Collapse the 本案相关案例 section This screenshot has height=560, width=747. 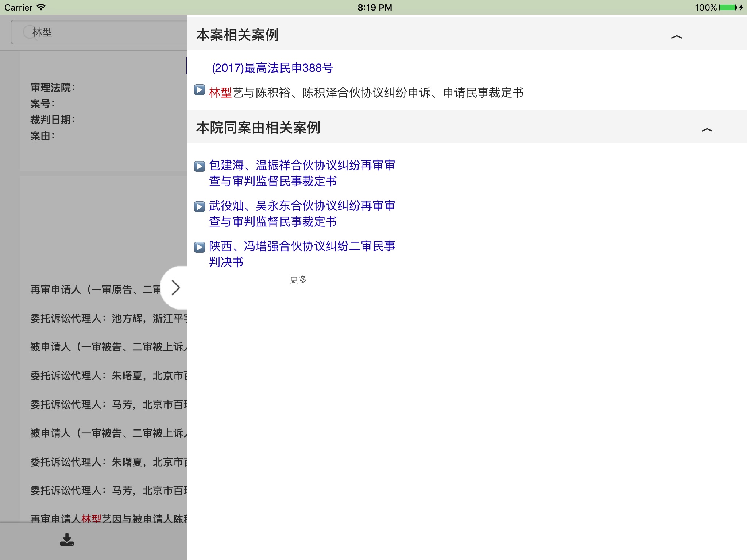click(x=677, y=37)
